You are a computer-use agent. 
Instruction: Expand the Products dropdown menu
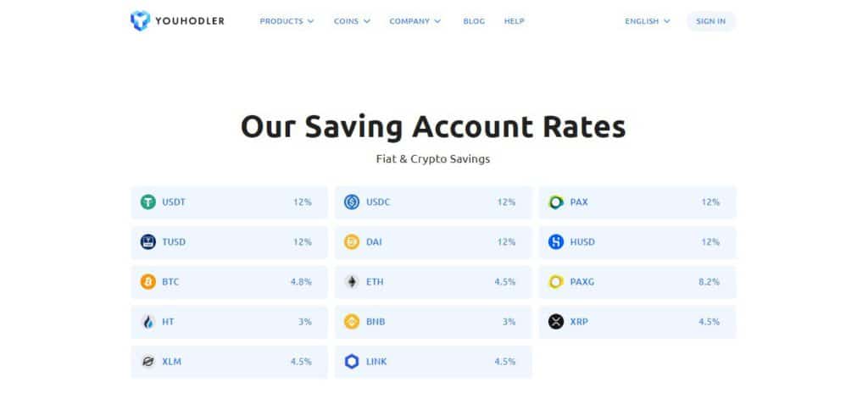287,21
